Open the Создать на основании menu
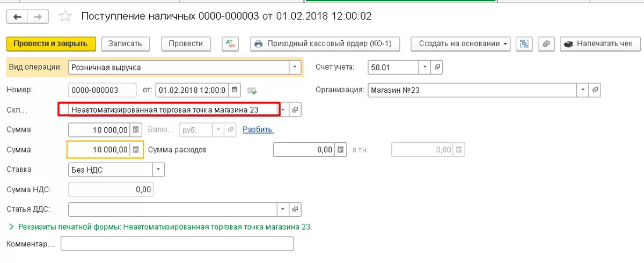 [x=460, y=44]
